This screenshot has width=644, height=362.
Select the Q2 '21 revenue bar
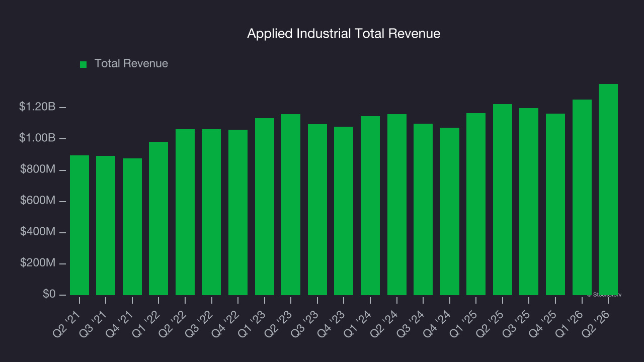click(x=79, y=225)
